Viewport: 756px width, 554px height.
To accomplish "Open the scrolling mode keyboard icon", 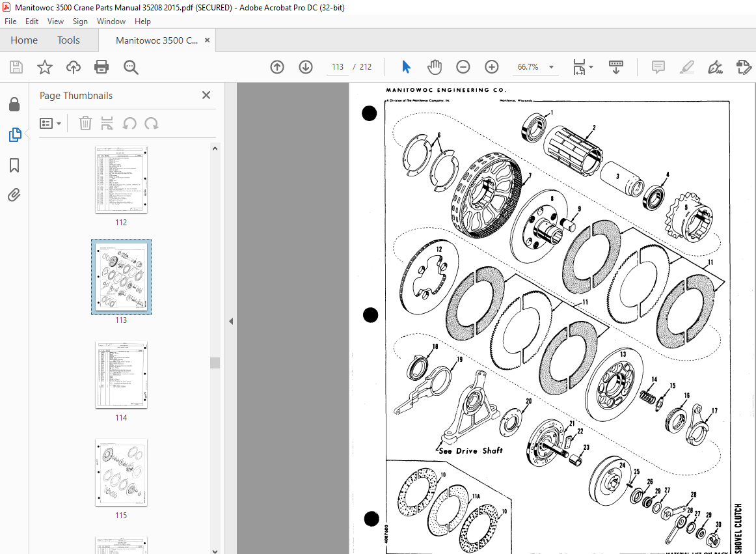I will click(615, 67).
